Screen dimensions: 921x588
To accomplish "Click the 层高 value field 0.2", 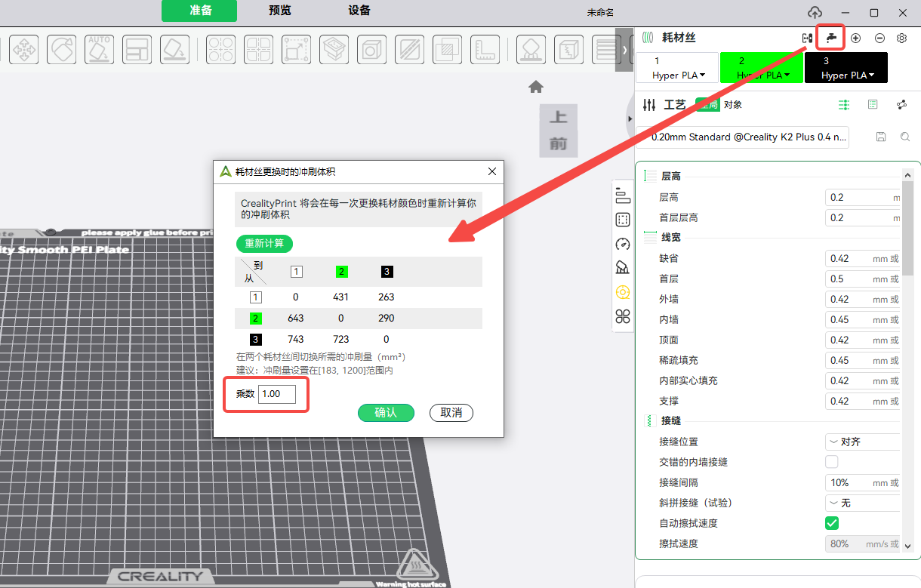I will 863,197.
